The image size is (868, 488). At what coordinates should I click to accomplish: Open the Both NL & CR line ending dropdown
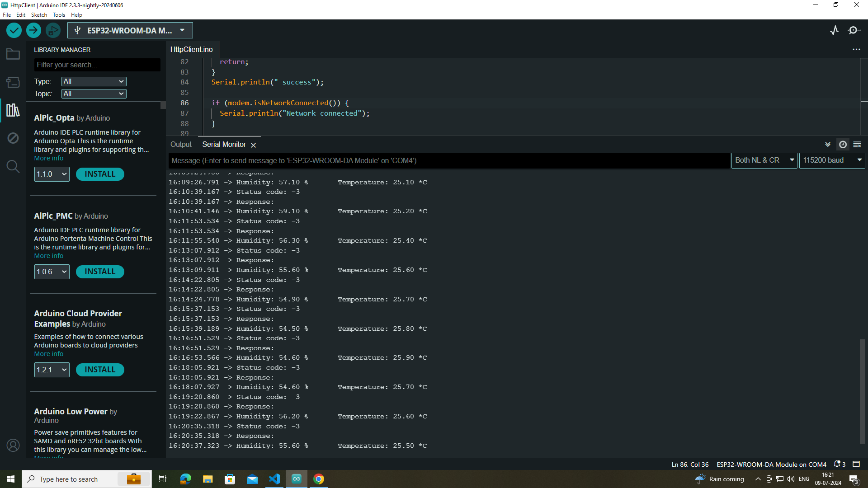click(x=764, y=160)
